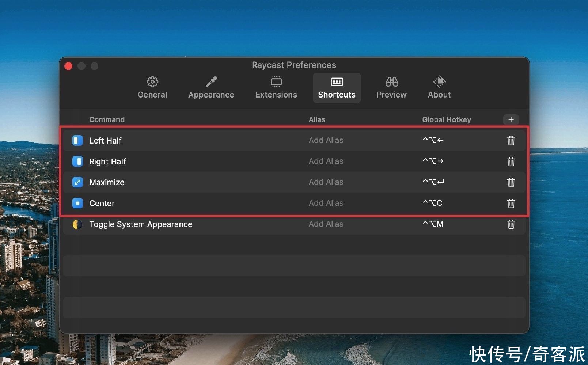Select the Shortcuts tab
This screenshot has height=365, width=588.
coord(337,88)
